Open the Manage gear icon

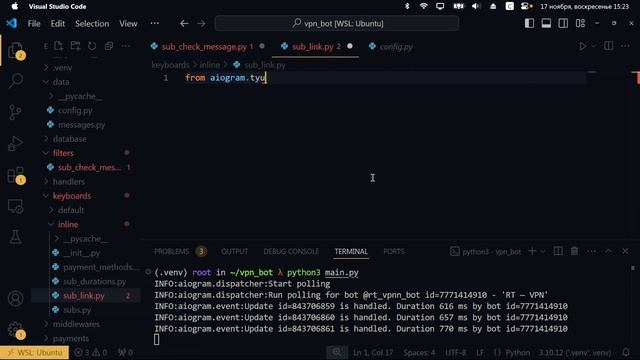pos(16,329)
